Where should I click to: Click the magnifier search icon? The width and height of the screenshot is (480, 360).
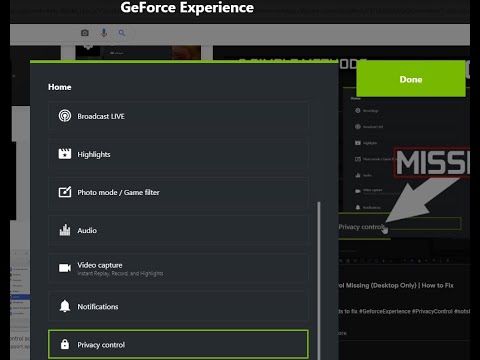(x=122, y=33)
